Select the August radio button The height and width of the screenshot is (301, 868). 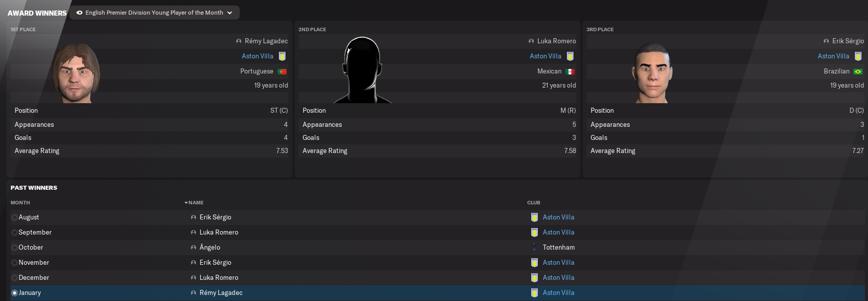[15, 217]
